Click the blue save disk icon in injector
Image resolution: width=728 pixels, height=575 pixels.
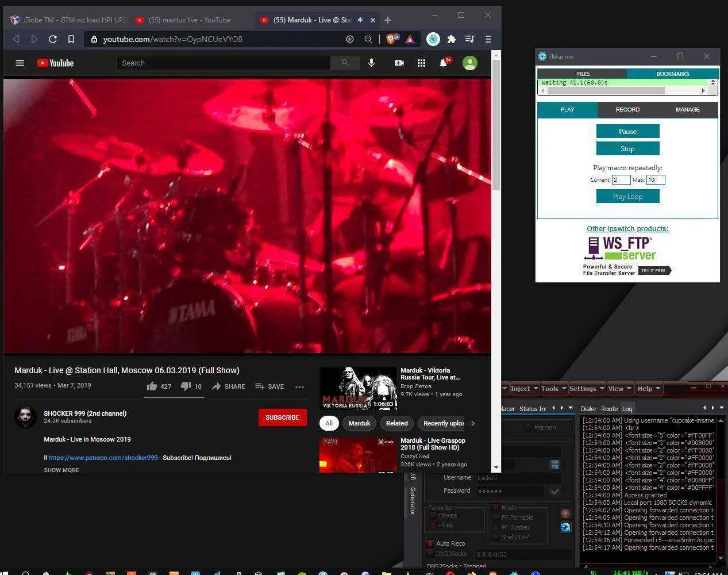[555, 464]
